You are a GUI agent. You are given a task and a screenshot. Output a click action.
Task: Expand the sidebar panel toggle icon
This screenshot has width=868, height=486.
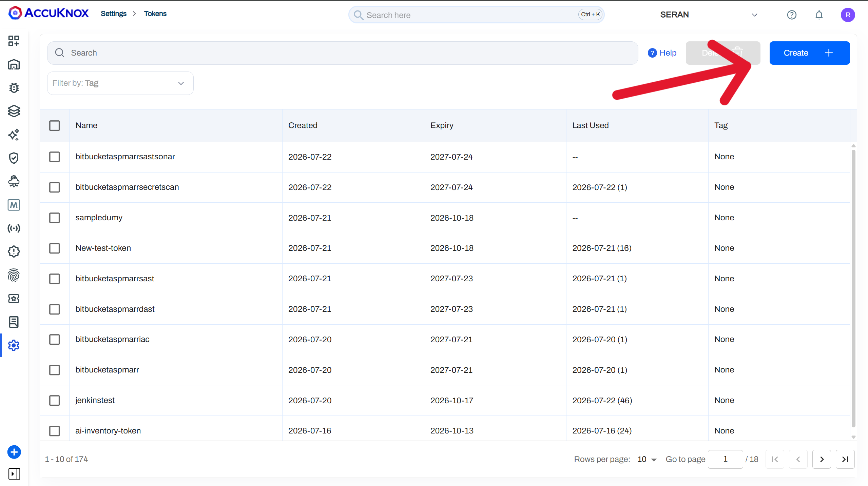(14, 473)
